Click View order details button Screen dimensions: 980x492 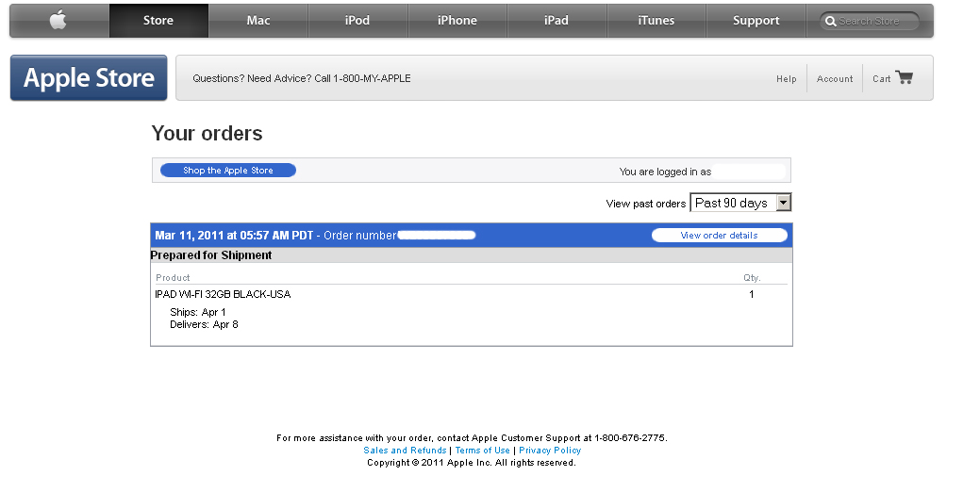click(x=720, y=236)
